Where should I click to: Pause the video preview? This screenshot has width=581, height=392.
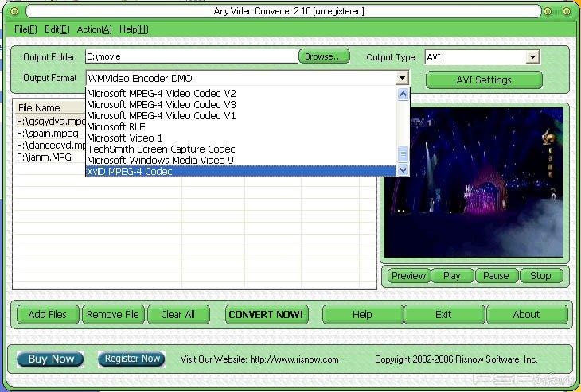click(496, 276)
